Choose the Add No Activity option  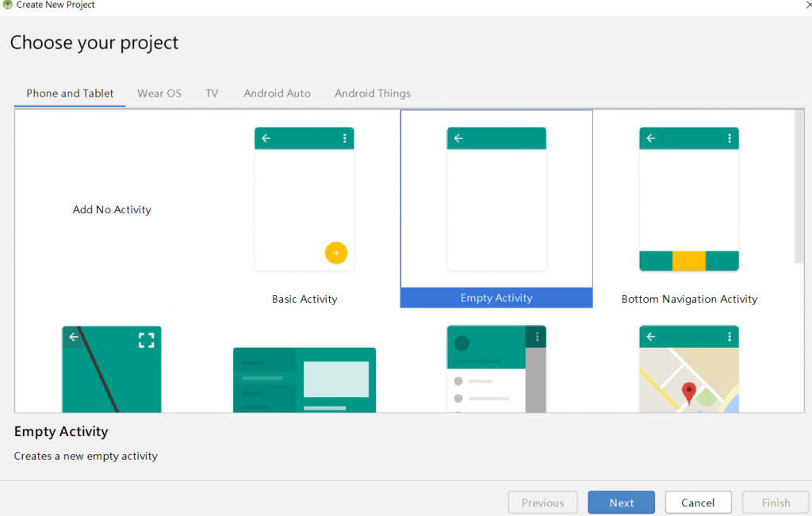(112, 209)
